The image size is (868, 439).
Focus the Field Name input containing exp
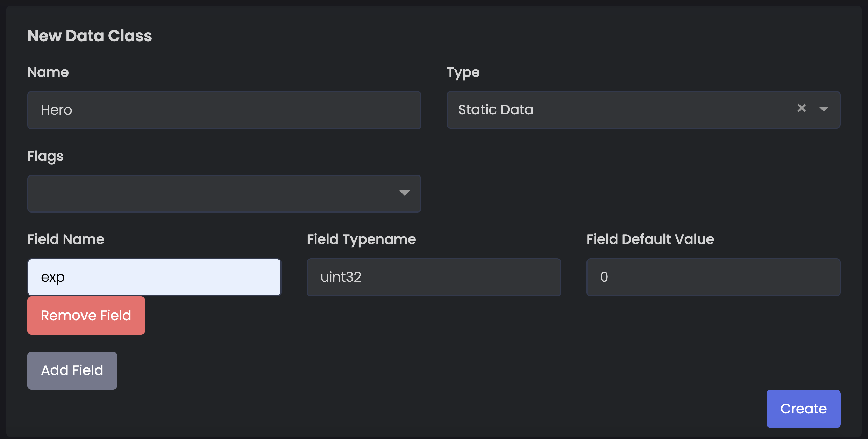(154, 277)
